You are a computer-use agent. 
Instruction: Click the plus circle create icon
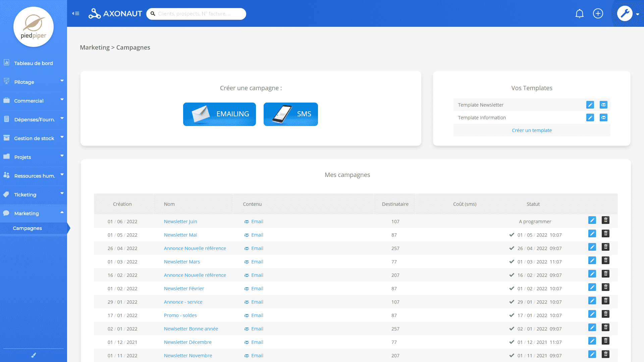(x=598, y=14)
